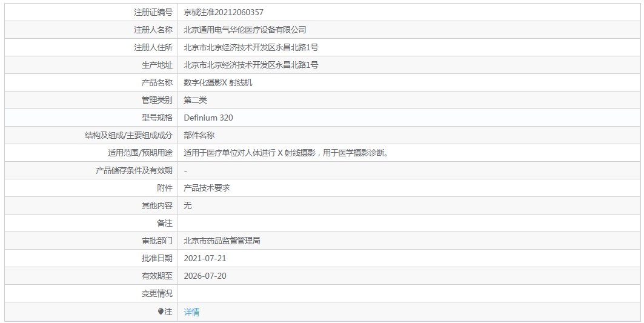Screen dimensions: 644x323
Task: Click the 生产地址 address value
Action: [x=251, y=65]
